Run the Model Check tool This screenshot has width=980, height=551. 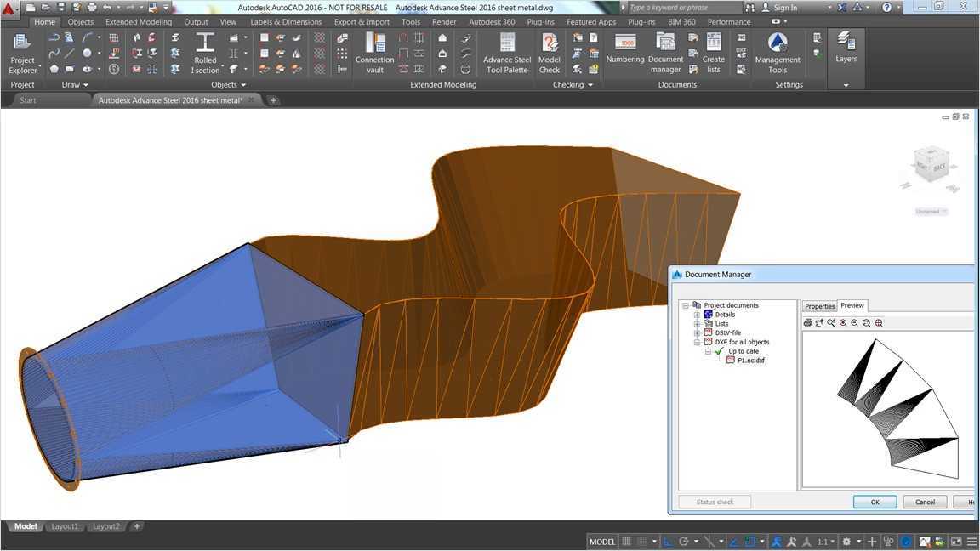[550, 54]
